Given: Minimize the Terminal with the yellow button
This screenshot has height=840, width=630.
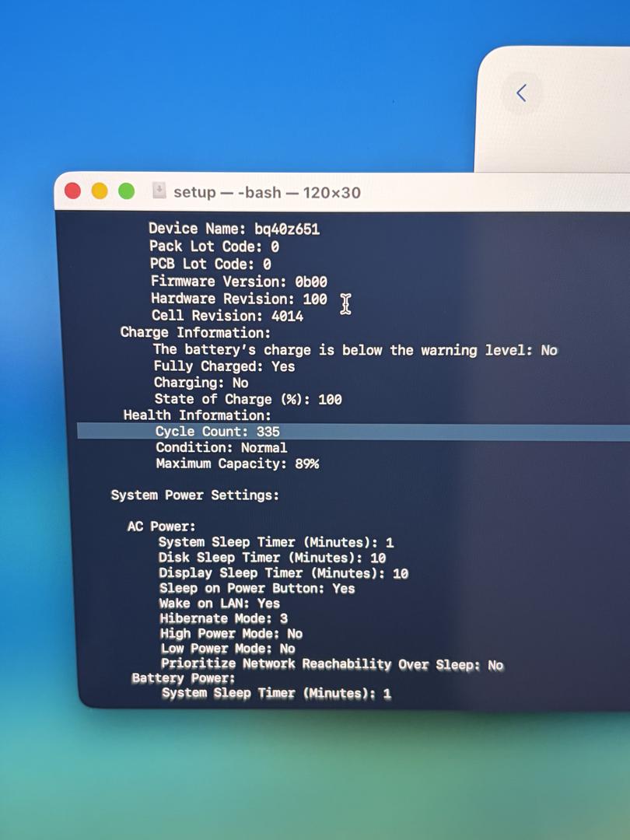Looking at the screenshot, I should click(x=100, y=191).
